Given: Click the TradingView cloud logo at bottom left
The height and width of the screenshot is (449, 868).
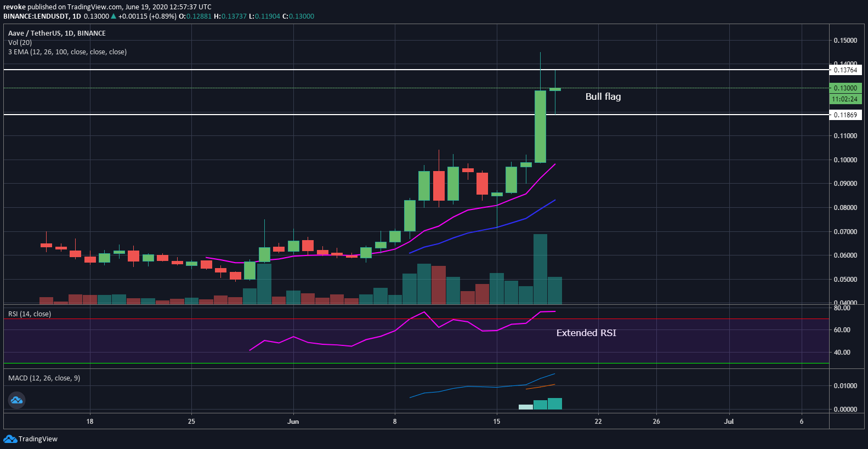Looking at the screenshot, I should (10, 439).
